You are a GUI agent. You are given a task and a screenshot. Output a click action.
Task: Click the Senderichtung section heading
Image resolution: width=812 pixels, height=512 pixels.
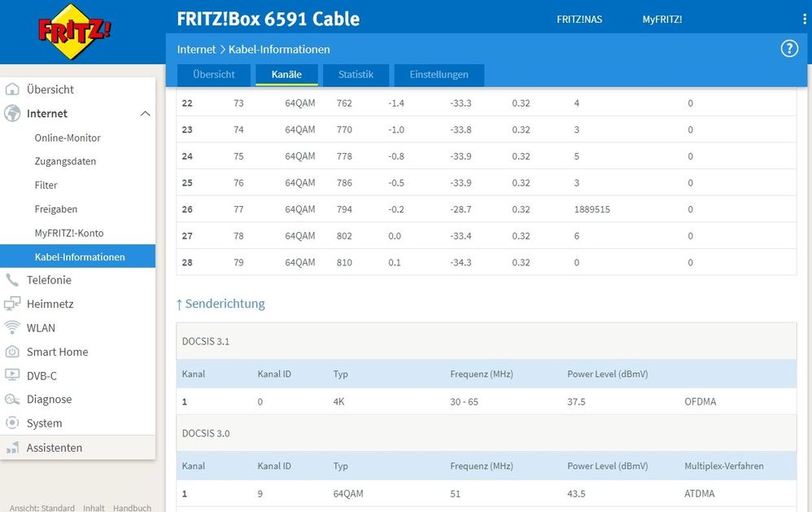[220, 304]
